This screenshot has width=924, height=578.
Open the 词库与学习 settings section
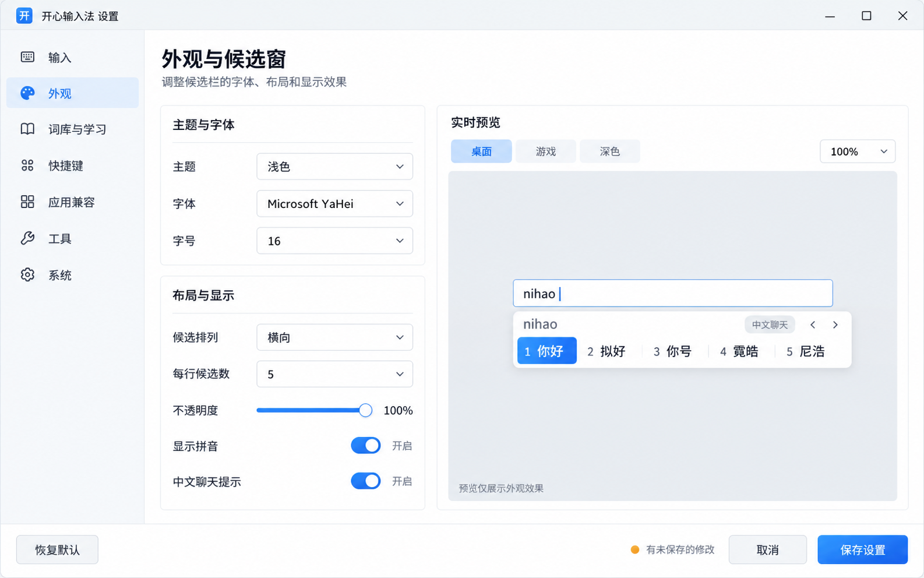[x=73, y=129]
